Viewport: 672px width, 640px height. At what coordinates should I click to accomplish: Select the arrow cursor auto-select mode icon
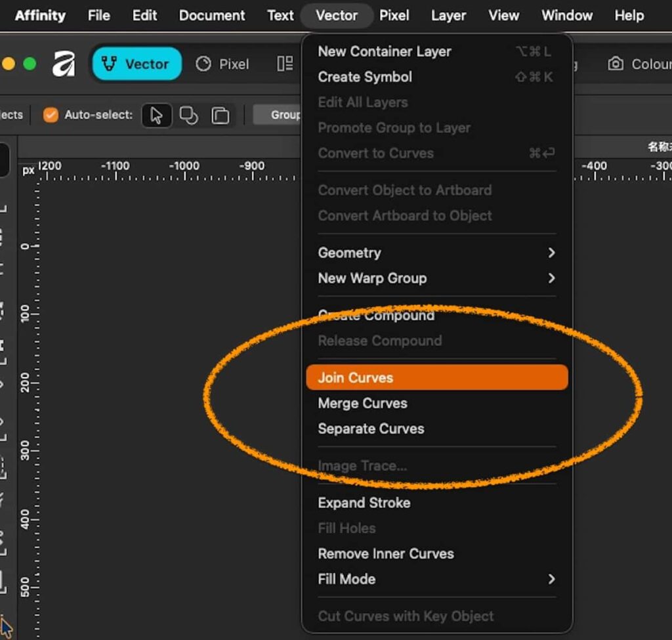tap(156, 116)
